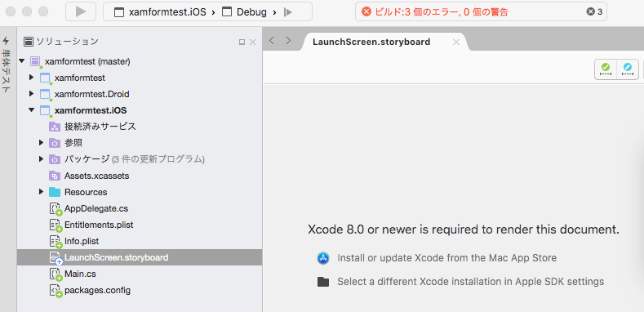Close the solution pad

point(252,42)
